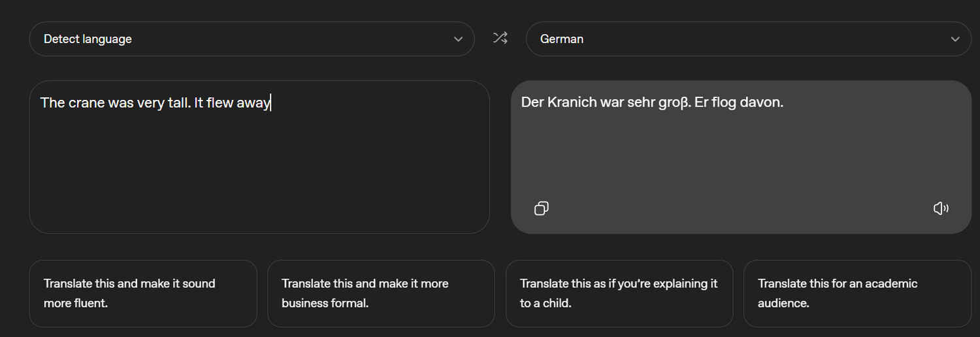Click the chevron in German language selector

click(x=955, y=39)
